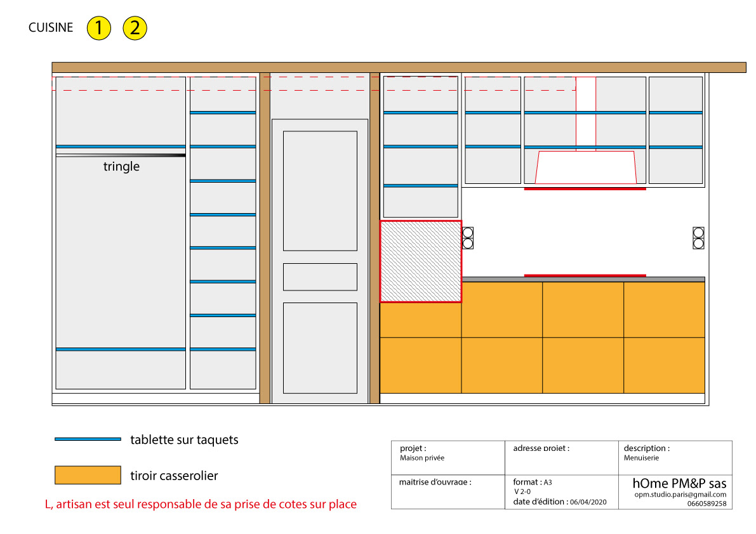This screenshot has width=756, height=534.
Task: Click the opm.studio.paris@gmail.com email
Action: click(x=680, y=495)
